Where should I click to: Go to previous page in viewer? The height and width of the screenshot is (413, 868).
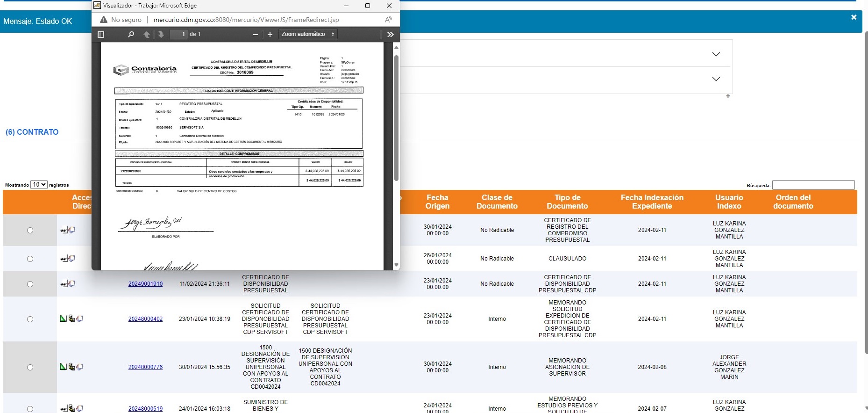(147, 34)
